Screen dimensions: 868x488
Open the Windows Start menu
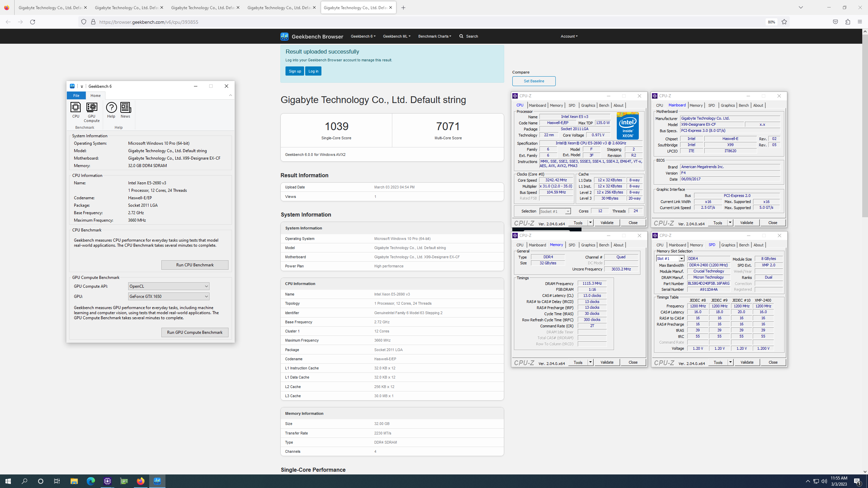[8, 481]
